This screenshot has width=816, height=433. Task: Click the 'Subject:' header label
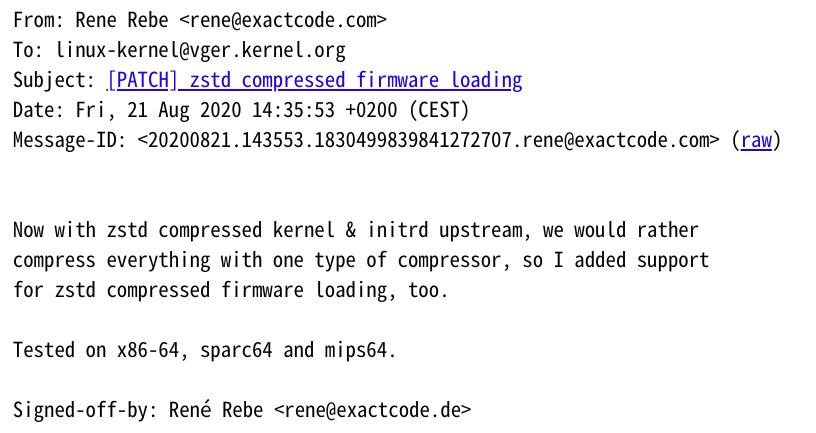pyautogui.click(x=54, y=80)
